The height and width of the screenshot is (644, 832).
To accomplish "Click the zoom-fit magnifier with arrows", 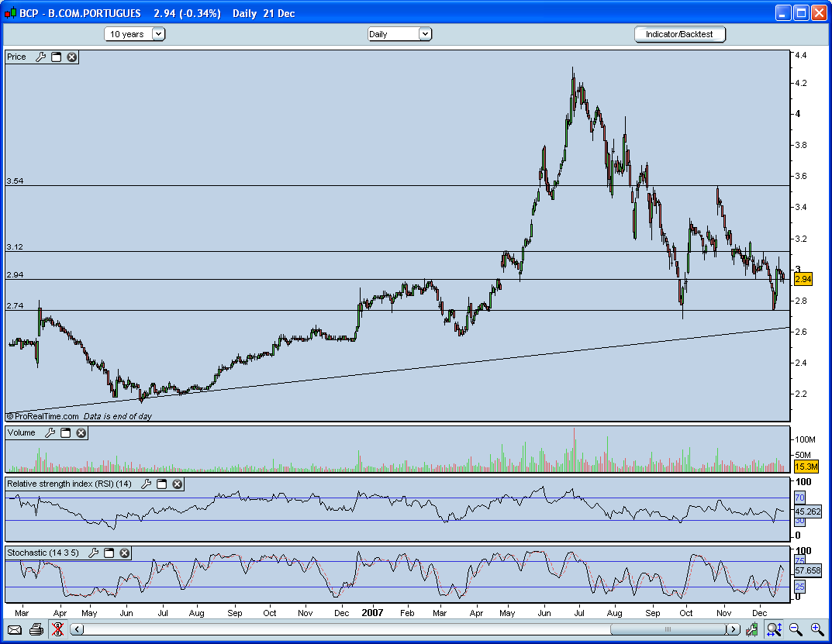I will click(774, 630).
